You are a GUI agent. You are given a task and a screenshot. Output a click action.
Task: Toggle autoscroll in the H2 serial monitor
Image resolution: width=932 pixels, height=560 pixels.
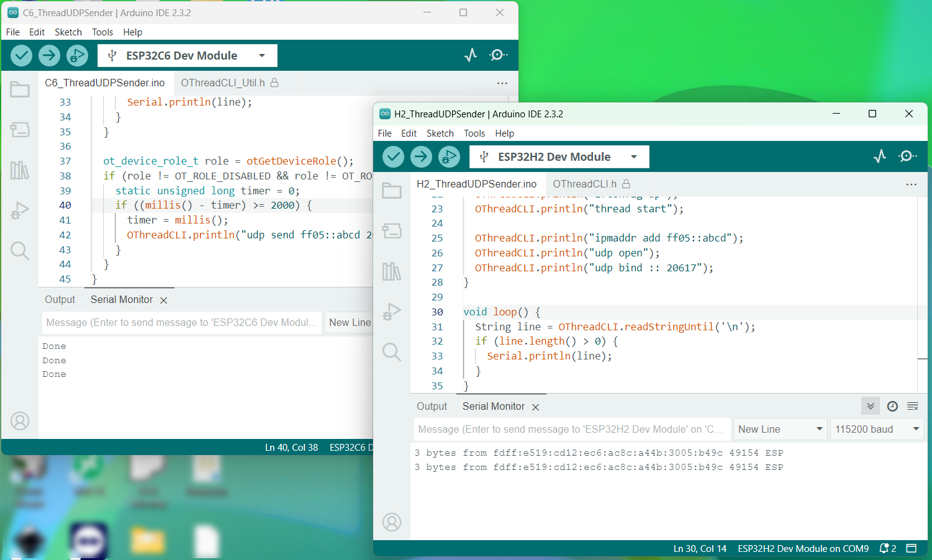pyautogui.click(x=871, y=406)
